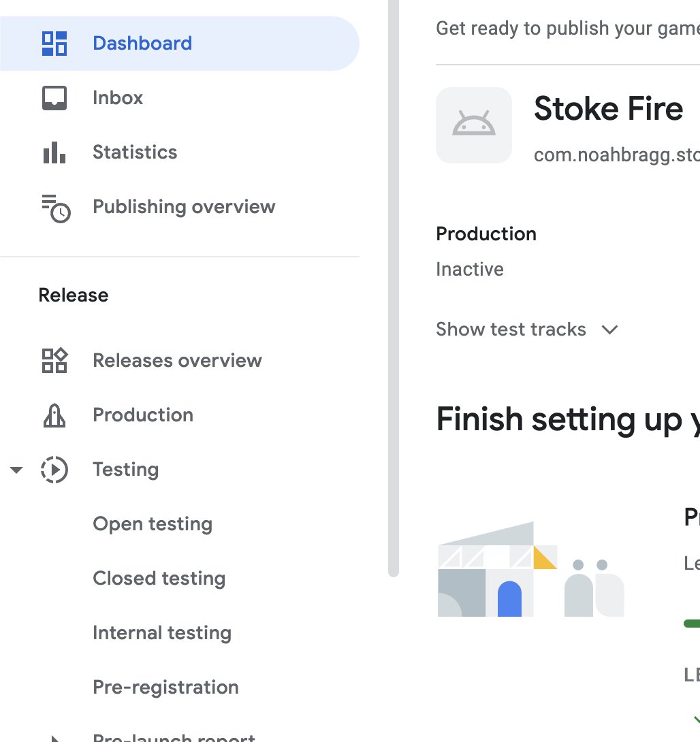Open the Pre-launch report entry

[x=174, y=737]
